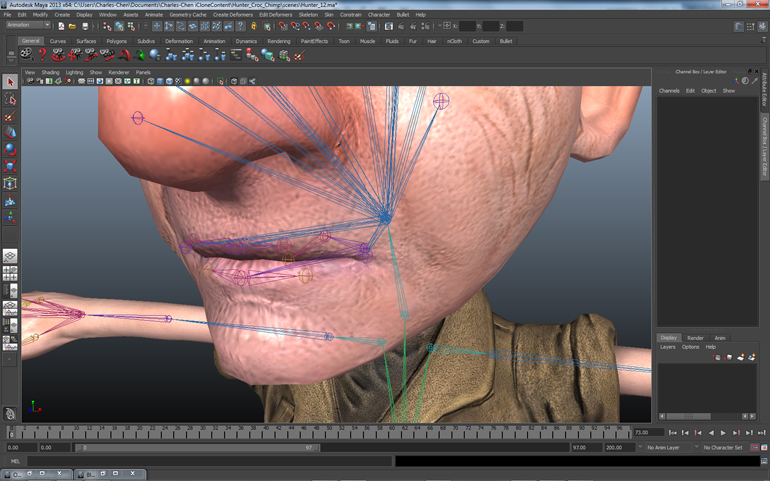Select the Render layer radio option
Screen dimensions: 770x481
[x=695, y=338]
